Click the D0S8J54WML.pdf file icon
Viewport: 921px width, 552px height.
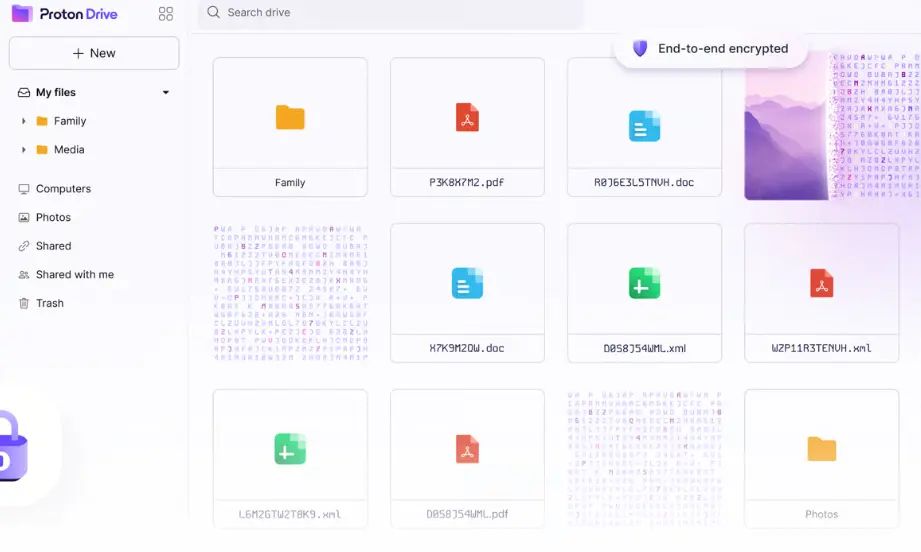click(468, 449)
